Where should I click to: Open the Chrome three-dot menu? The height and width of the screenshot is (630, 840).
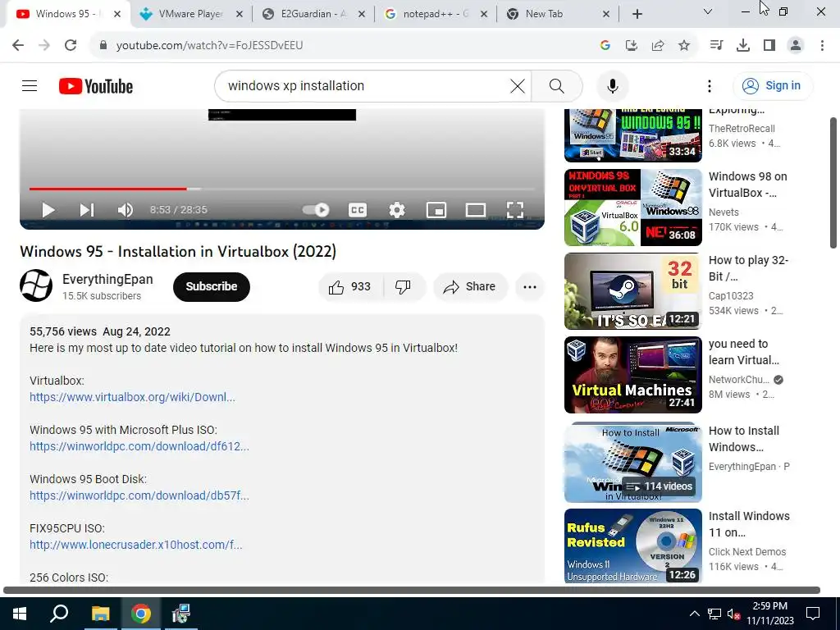822,46
